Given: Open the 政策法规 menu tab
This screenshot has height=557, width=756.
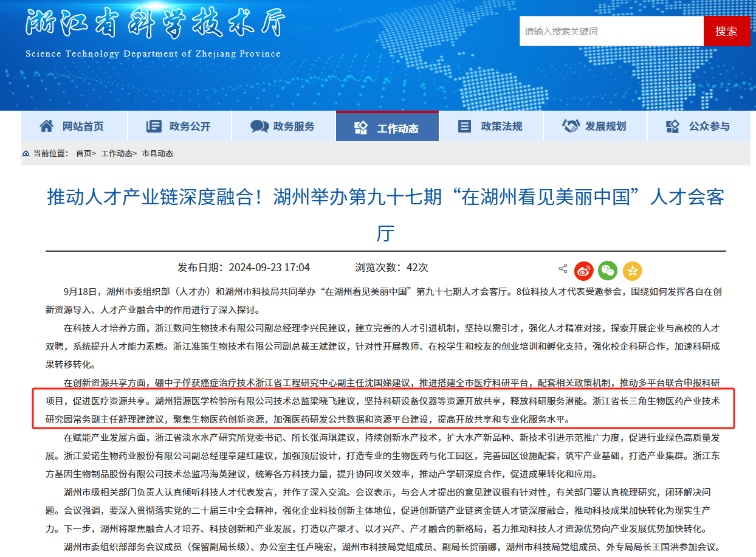Looking at the screenshot, I should 491,126.
